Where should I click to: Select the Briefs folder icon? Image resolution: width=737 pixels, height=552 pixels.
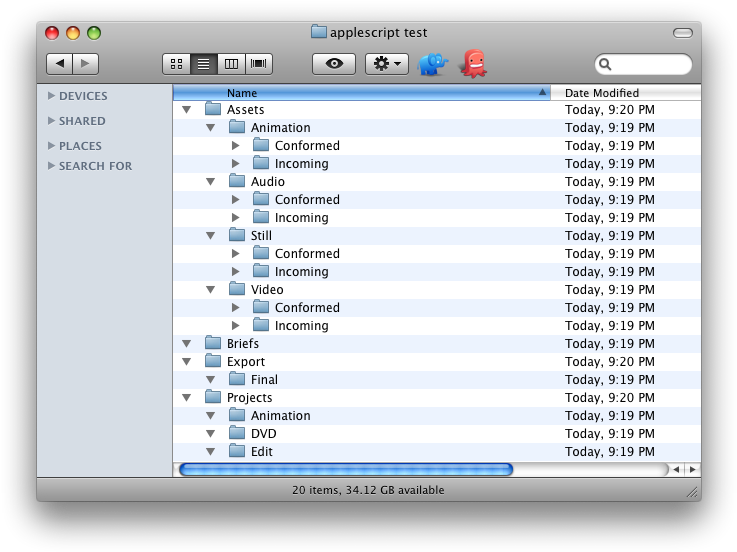coord(213,343)
